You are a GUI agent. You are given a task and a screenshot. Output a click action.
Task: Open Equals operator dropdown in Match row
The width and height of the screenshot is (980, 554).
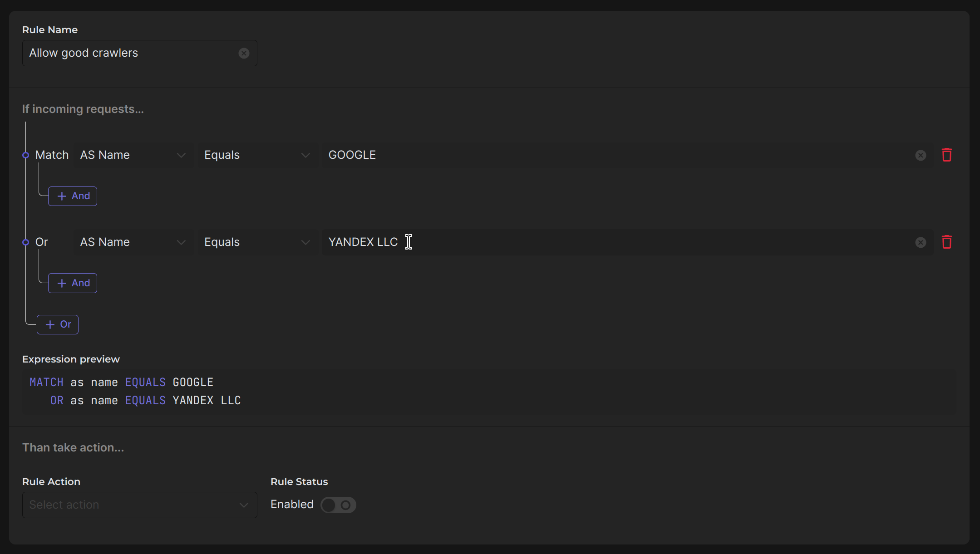257,155
